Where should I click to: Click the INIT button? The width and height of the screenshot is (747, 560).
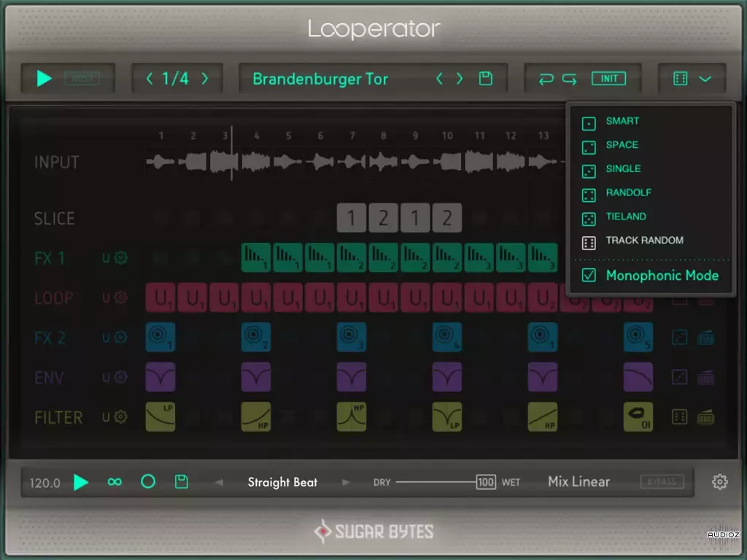click(x=609, y=79)
